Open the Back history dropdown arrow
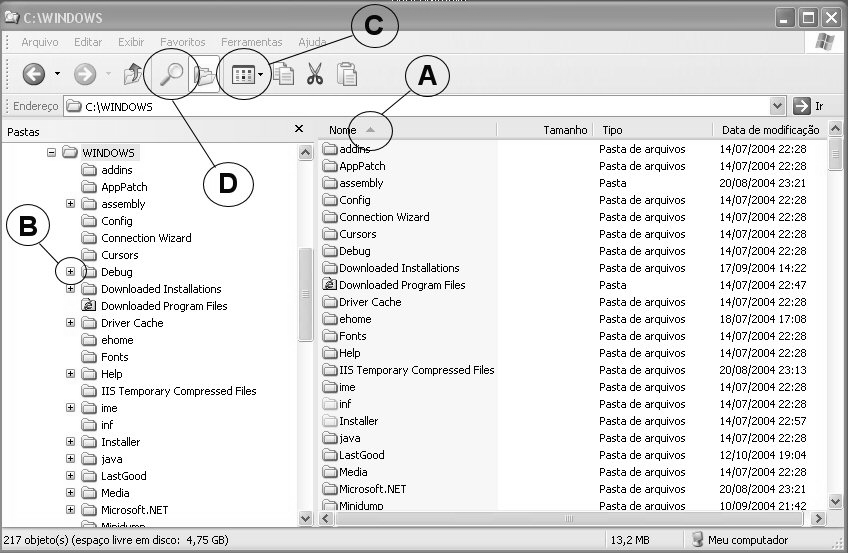Screen dimensions: 848x553 57,74
